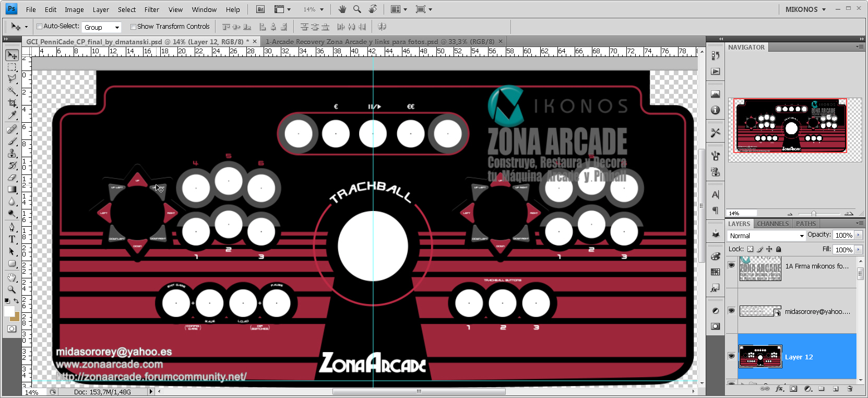Select the History Brush tool
The height and width of the screenshot is (398, 868).
point(12,165)
